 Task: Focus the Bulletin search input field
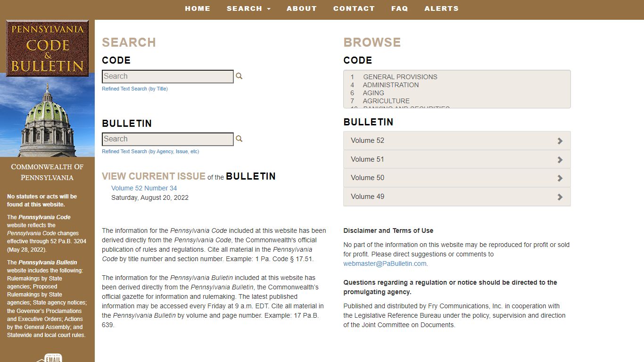coord(168,139)
